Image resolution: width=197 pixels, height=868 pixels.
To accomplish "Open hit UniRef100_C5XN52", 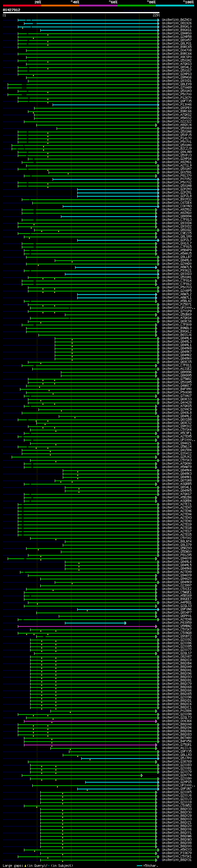I will click(176, 806).
